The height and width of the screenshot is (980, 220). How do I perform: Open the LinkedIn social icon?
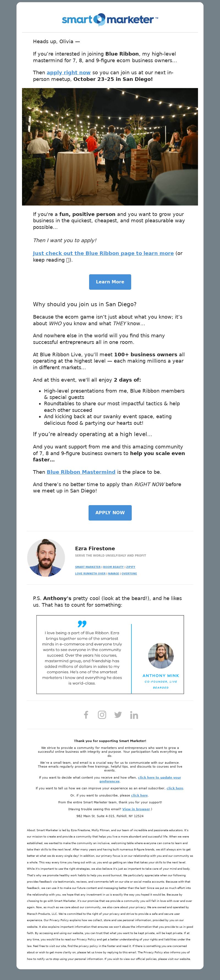(134, 715)
